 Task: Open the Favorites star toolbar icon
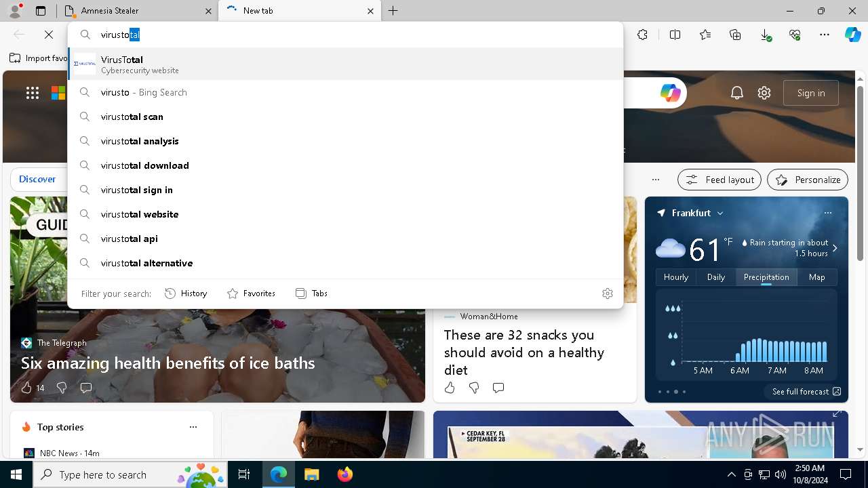705,35
